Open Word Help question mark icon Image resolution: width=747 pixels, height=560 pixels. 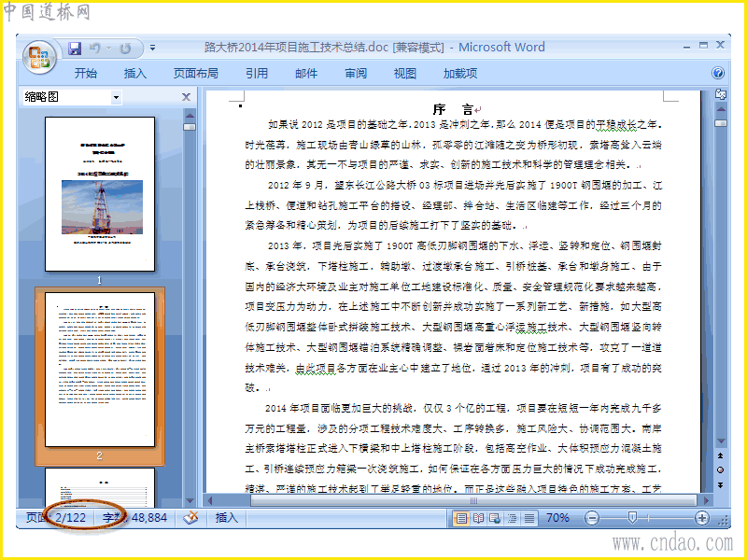pos(718,73)
